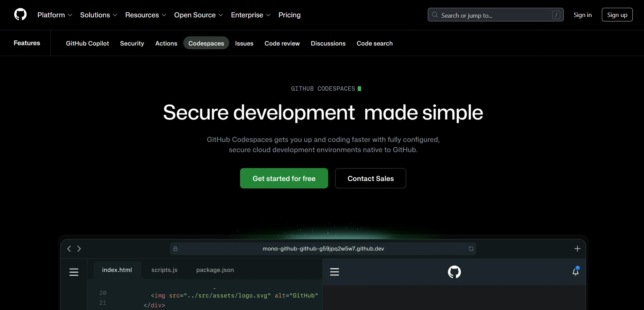This screenshot has width=644, height=310.
Task: Click the search magnifier icon
Action: (x=435, y=15)
